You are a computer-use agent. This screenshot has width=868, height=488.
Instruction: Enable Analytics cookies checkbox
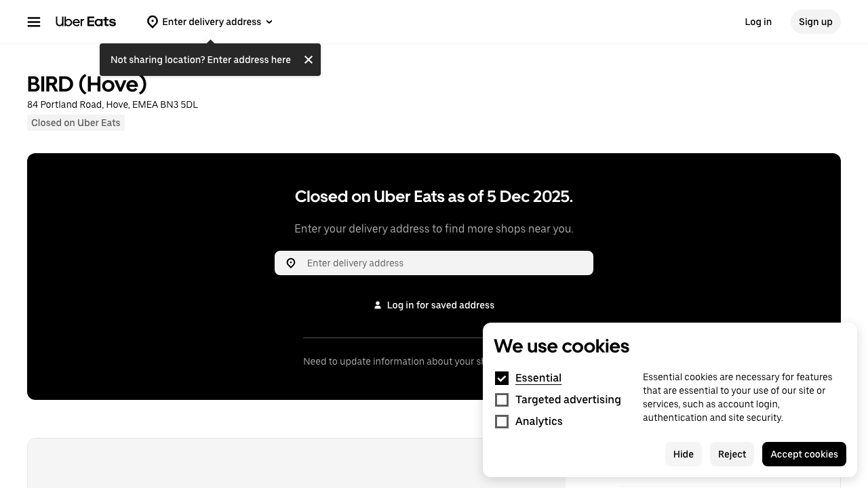coord(502,422)
